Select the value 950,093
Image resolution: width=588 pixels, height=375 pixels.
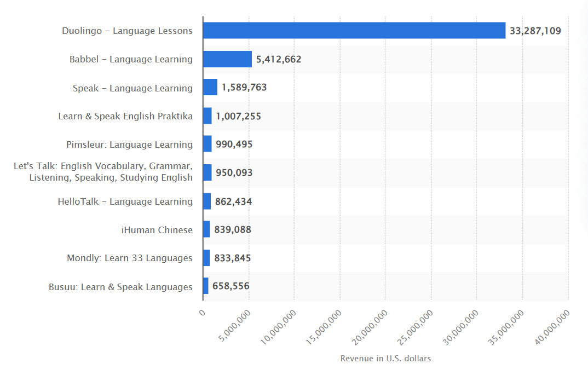pyautogui.click(x=234, y=173)
